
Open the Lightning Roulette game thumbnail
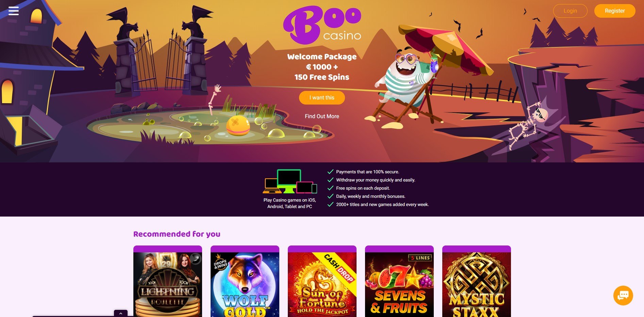(168, 282)
